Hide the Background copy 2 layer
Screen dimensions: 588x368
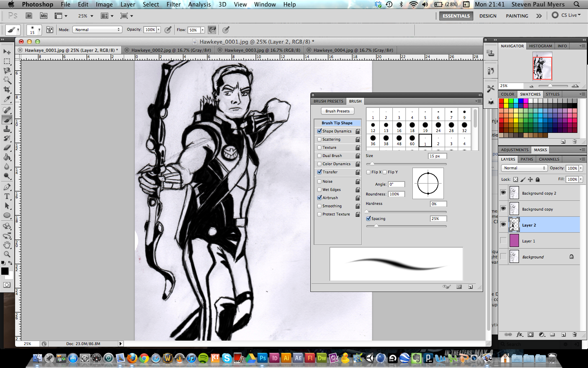[503, 193]
